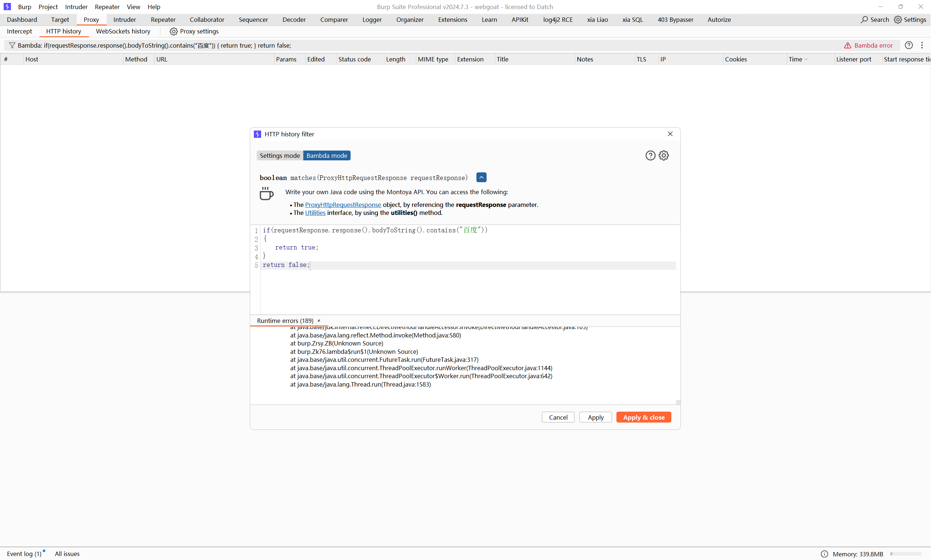The height and width of the screenshot is (560, 931).
Task: Open the View menu
Action: [133, 7]
